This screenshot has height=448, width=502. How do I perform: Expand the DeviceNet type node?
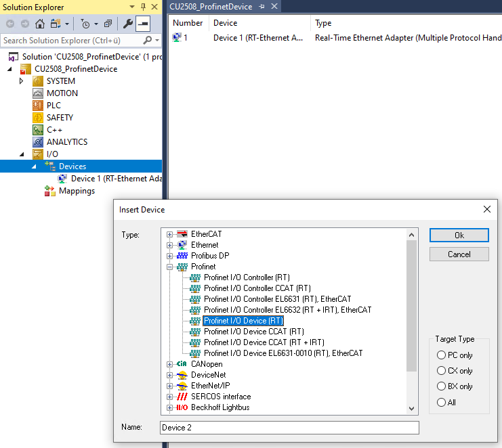[169, 375]
